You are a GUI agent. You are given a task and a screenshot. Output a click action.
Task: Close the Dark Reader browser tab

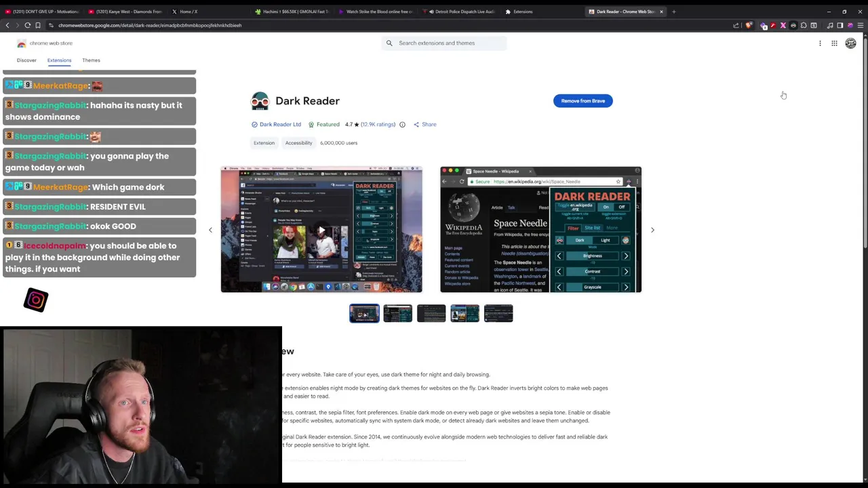click(661, 12)
